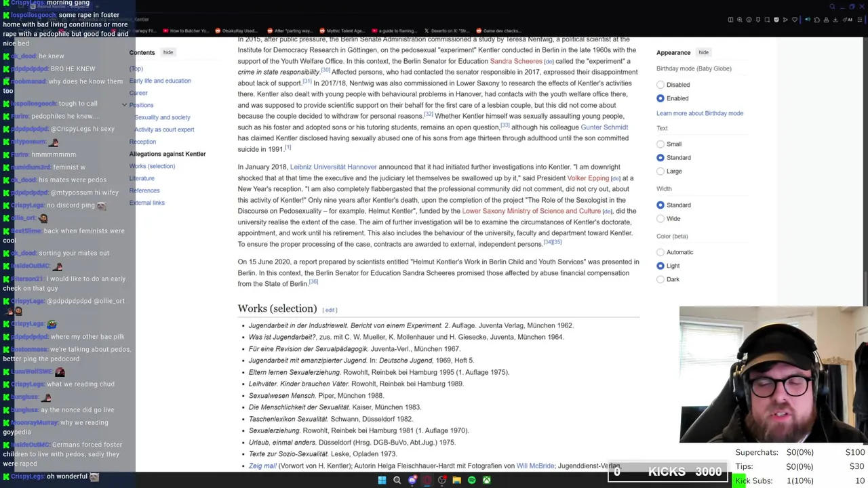Choose Small text size

click(x=660, y=144)
